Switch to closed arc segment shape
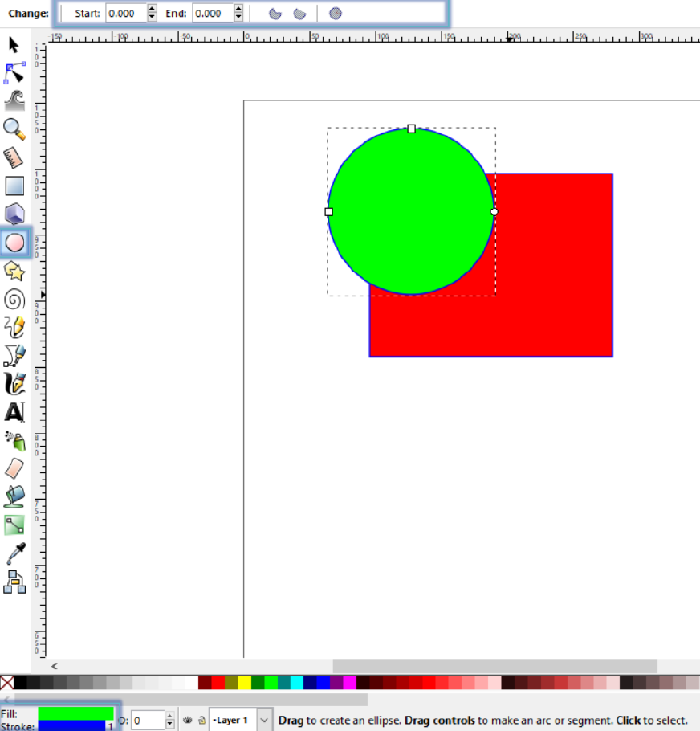700x731 pixels. (x=275, y=14)
